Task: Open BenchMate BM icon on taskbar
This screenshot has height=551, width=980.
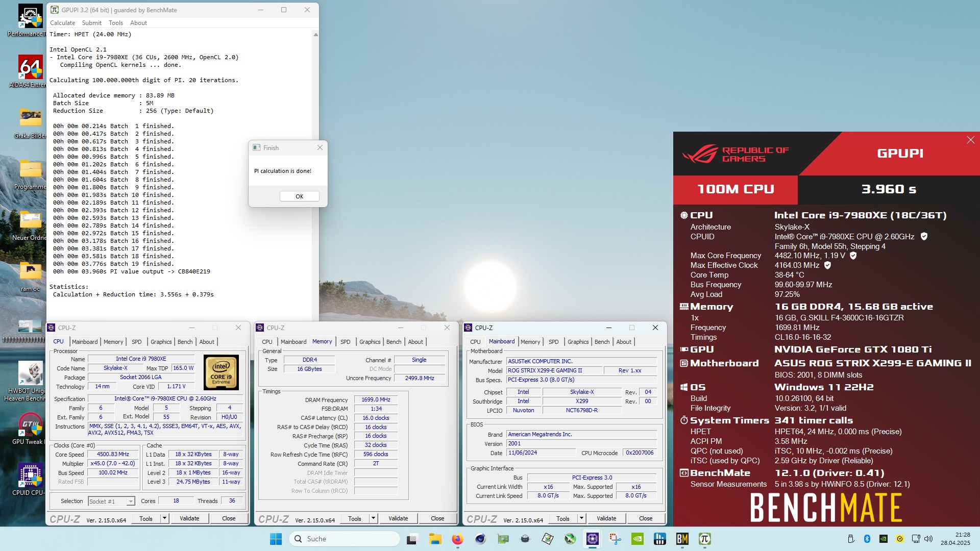Action: click(682, 539)
